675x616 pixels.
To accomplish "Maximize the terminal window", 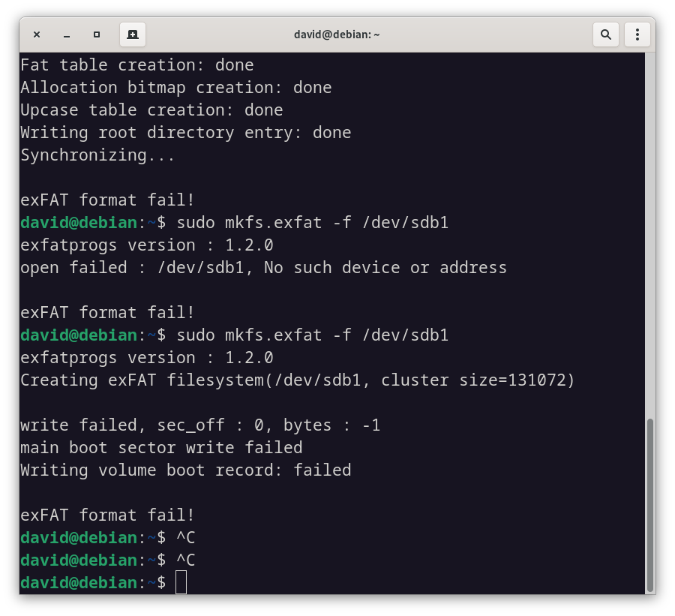I will coord(97,35).
